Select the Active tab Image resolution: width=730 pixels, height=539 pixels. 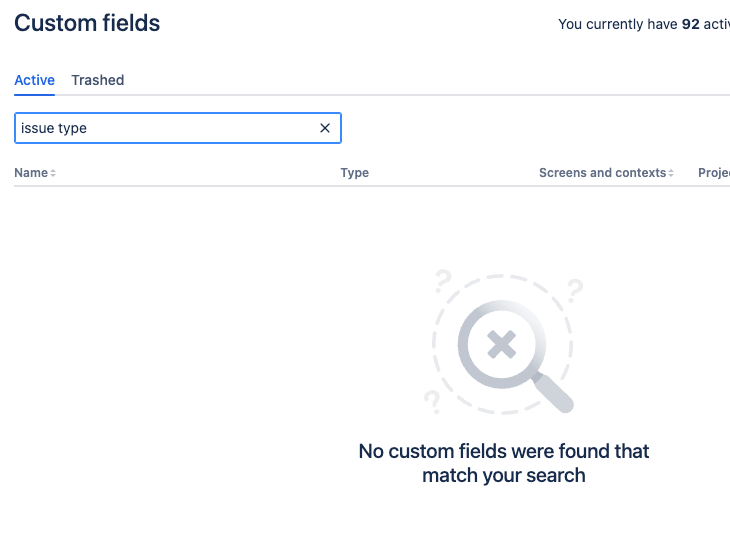[34, 80]
